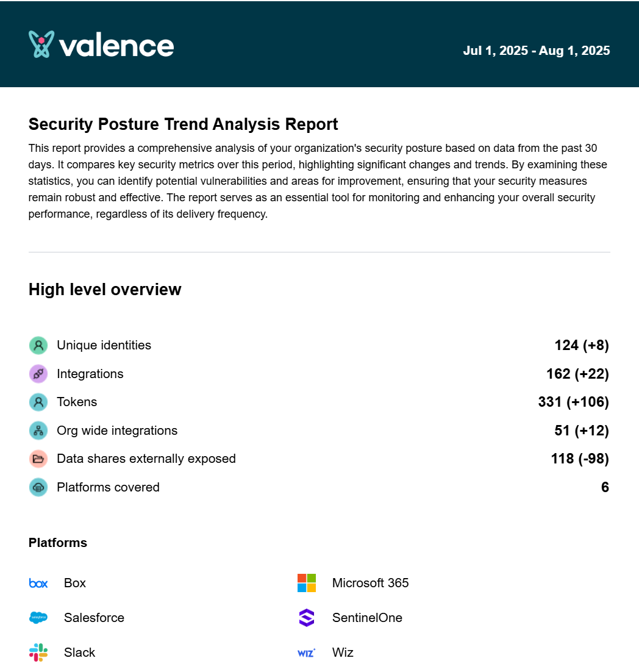Click the Microsoft 365 logo
This screenshot has height=672, width=639.
pos(307,583)
